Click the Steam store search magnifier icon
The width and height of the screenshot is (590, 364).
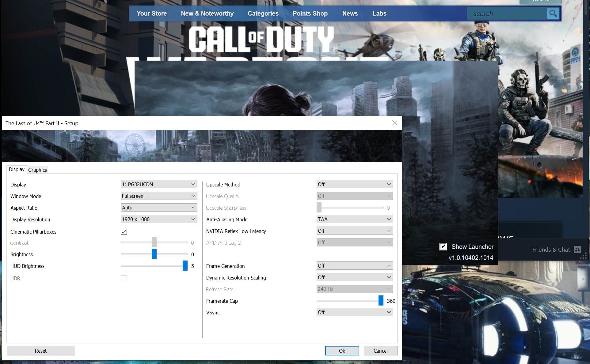(x=553, y=13)
